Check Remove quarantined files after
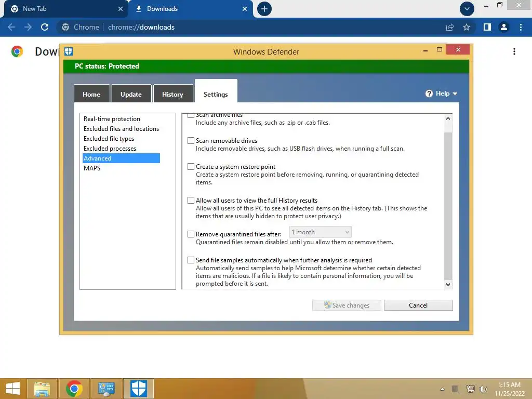 coord(191,234)
